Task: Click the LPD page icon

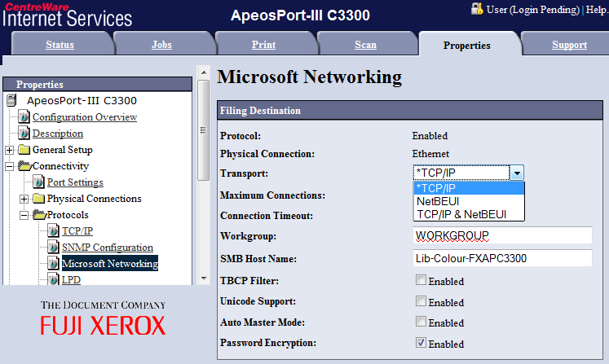Action: [x=53, y=279]
